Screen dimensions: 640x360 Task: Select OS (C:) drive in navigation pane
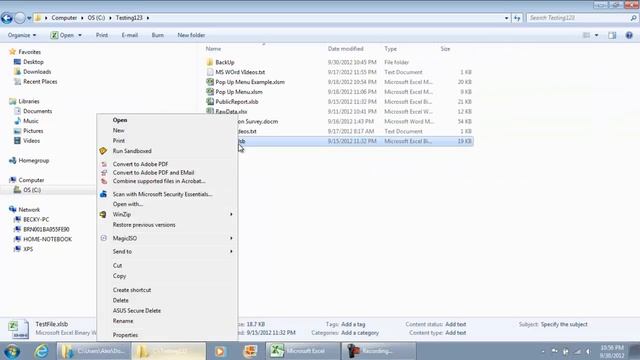(x=32, y=190)
